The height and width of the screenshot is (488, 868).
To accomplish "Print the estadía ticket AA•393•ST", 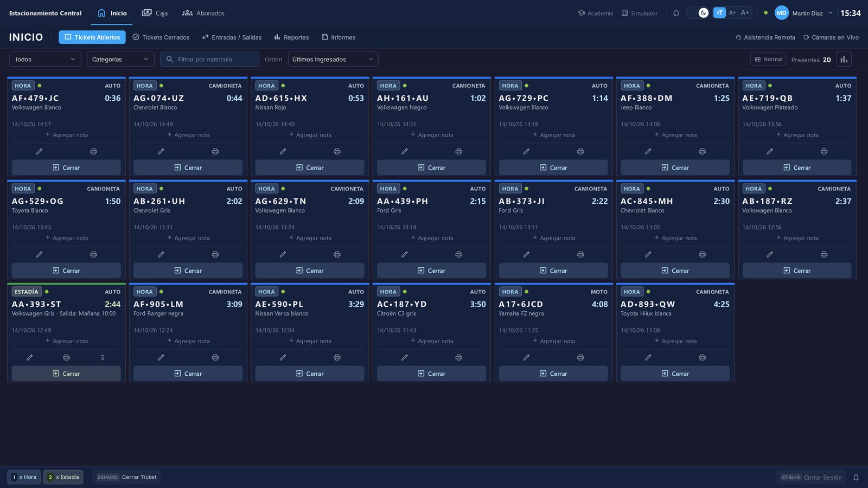I will tap(66, 357).
